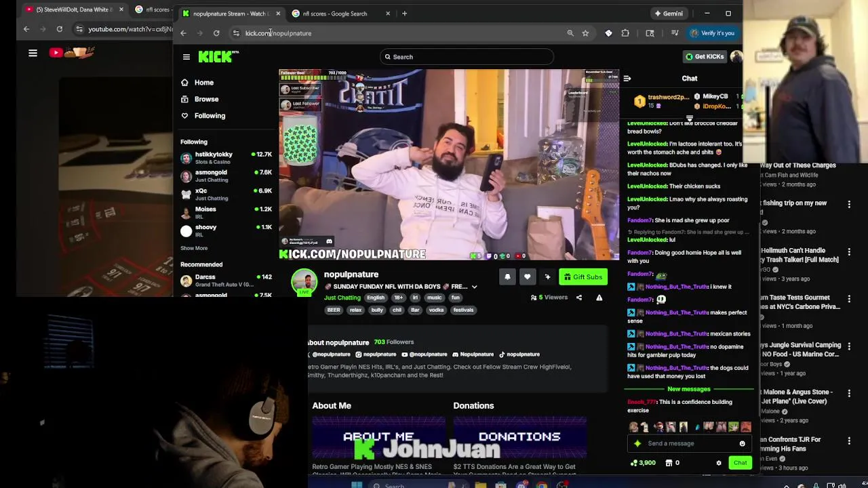Viewport: 868px width, 488px height.
Task: Open options for Hellmuth video on YouTube
Action: point(849,251)
